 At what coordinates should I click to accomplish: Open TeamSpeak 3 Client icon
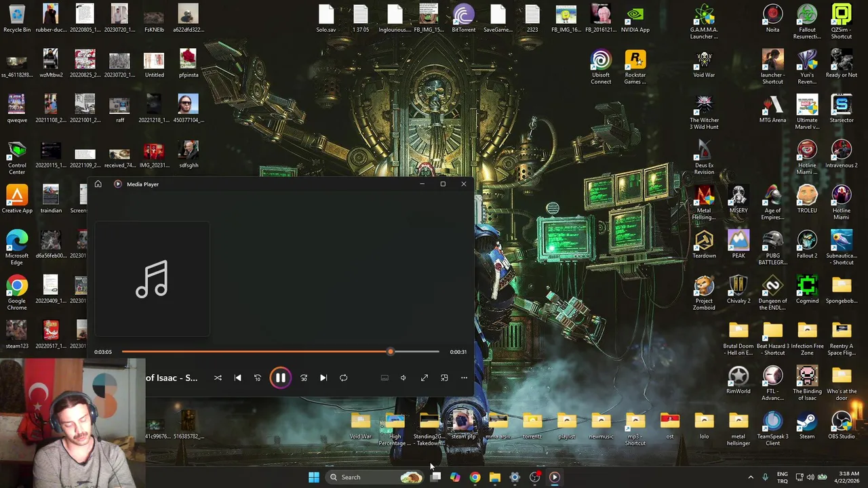click(772, 429)
